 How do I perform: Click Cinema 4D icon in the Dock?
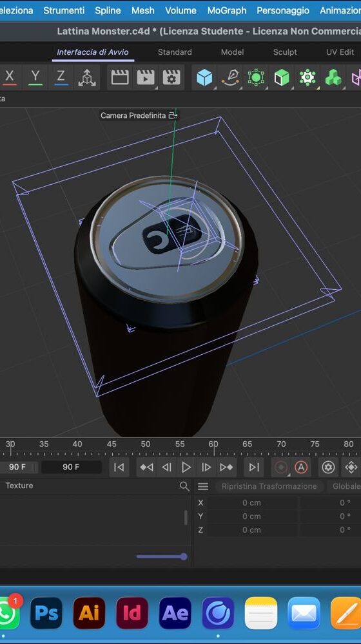pyautogui.click(x=218, y=613)
